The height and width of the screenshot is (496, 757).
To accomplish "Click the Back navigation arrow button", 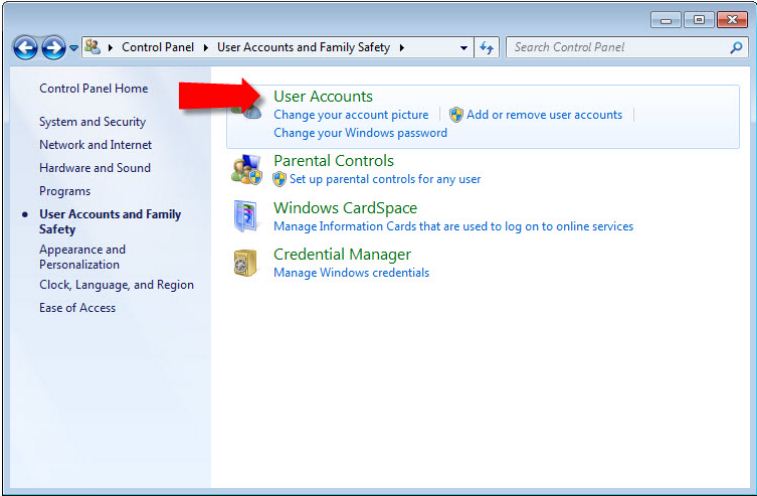I will click(25, 47).
